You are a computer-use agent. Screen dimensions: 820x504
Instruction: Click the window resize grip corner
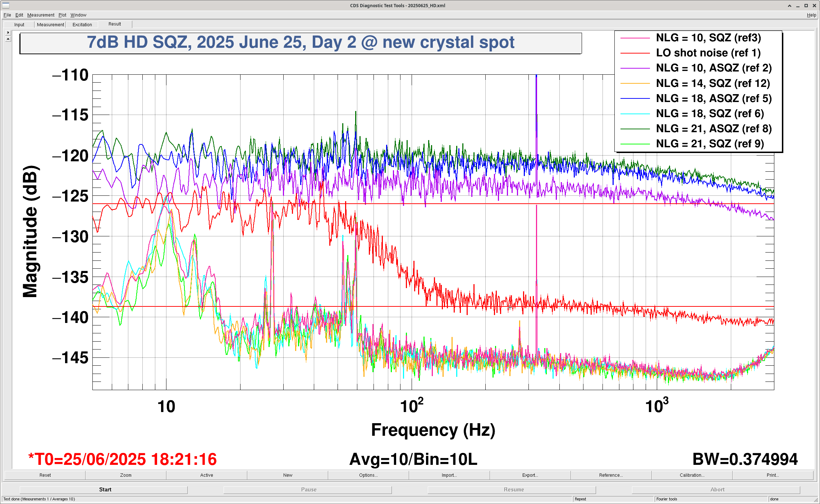(x=816, y=500)
